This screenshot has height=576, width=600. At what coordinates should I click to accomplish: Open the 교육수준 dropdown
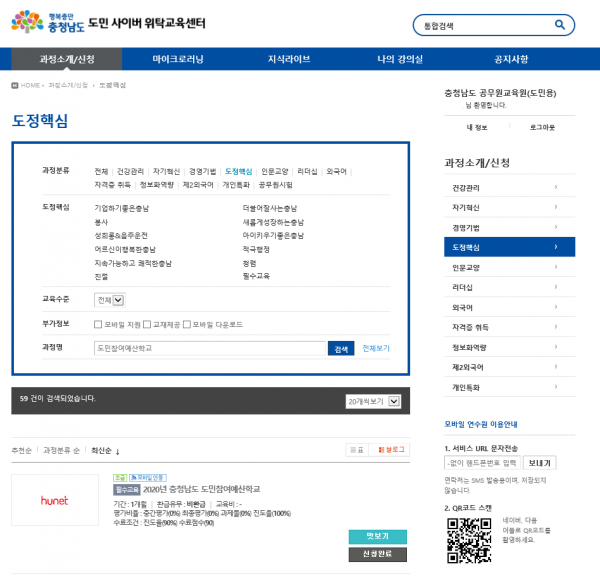click(109, 299)
